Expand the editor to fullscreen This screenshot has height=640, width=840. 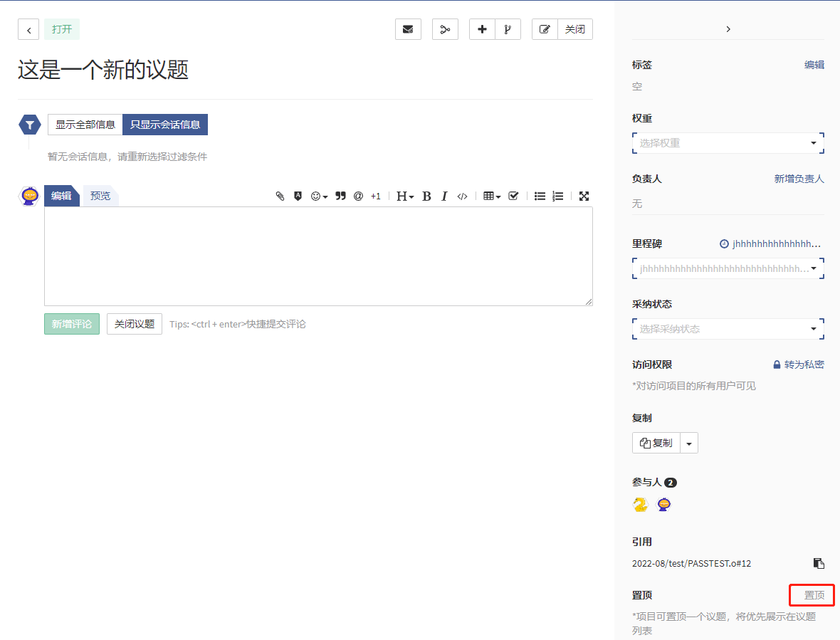(584, 196)
